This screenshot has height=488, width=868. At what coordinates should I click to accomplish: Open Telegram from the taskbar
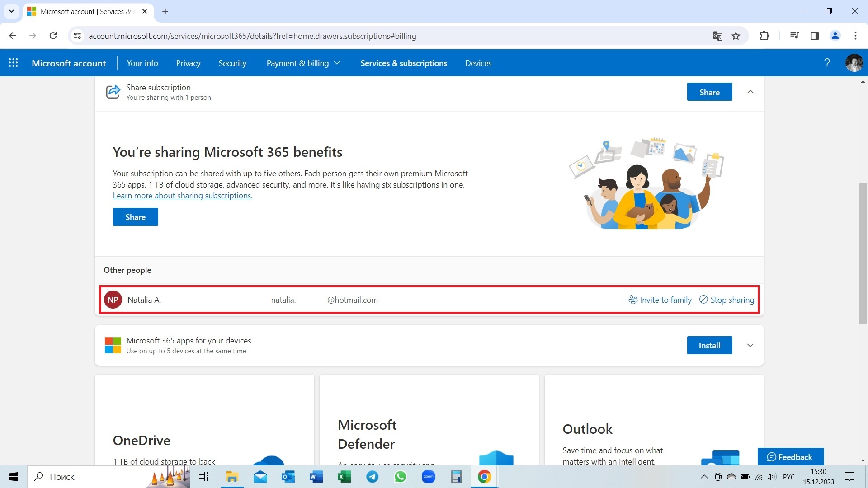pos(372,477)
